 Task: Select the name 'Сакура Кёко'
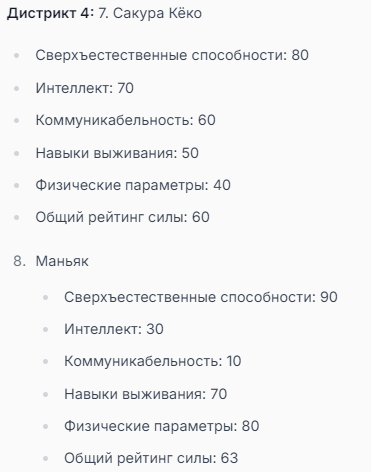[157, 14]
